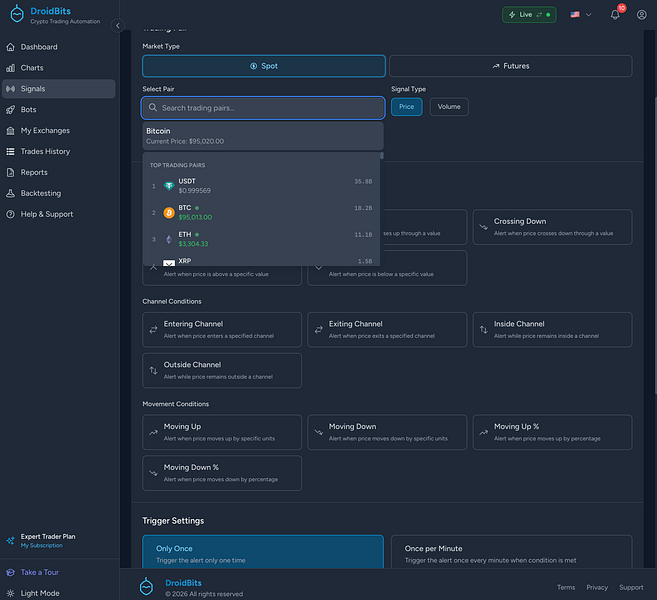Screen dimensions: 657x600
Task: Choose the Volume signal type
Action: [x=449, y=107]
